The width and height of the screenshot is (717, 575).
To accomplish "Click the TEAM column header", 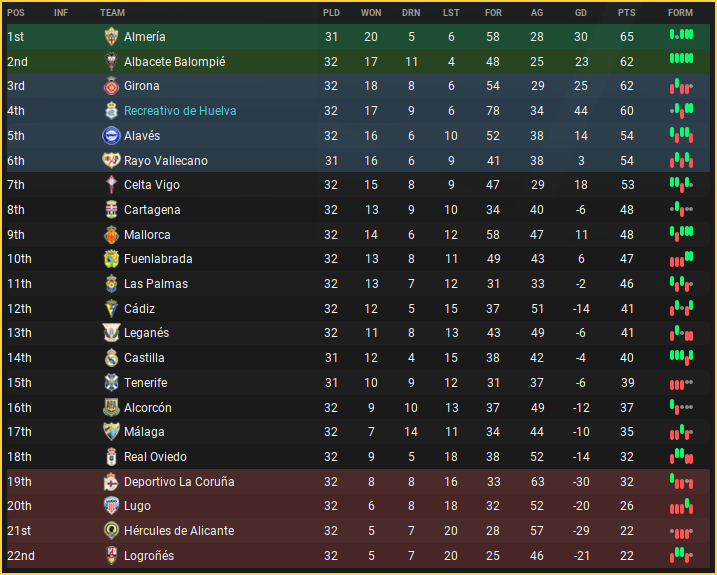I will tap(113, 13).
